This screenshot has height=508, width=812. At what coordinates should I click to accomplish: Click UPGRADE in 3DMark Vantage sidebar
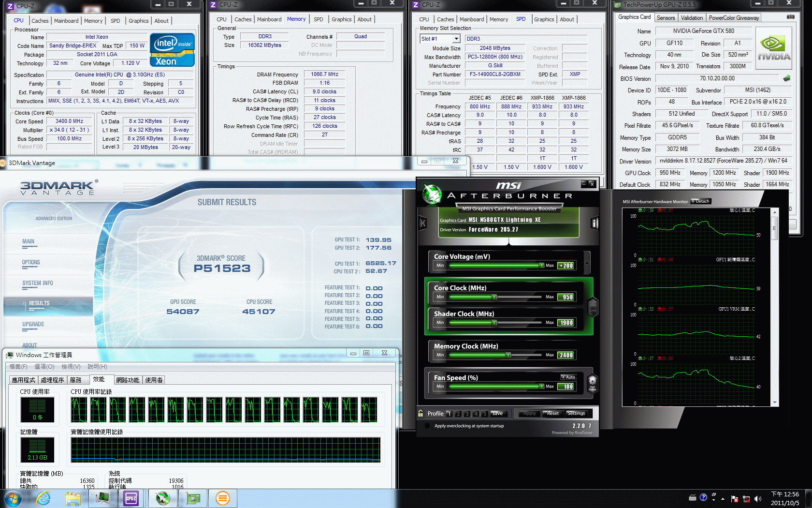coord(33,324)
